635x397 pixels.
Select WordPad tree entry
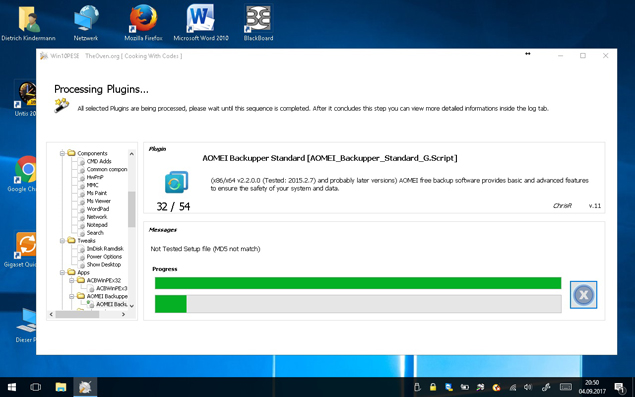(98, 209)
